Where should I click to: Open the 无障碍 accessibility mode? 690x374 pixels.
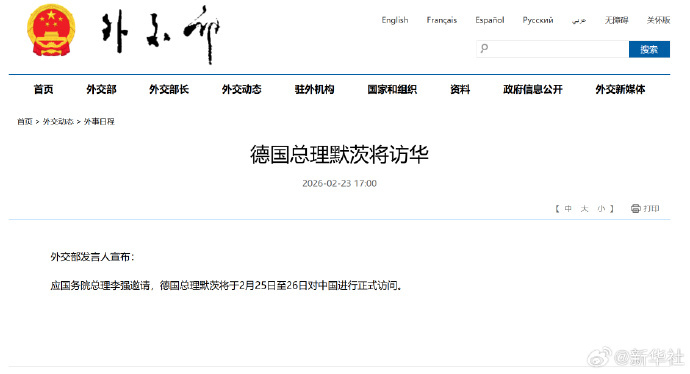tap(616, 20)
